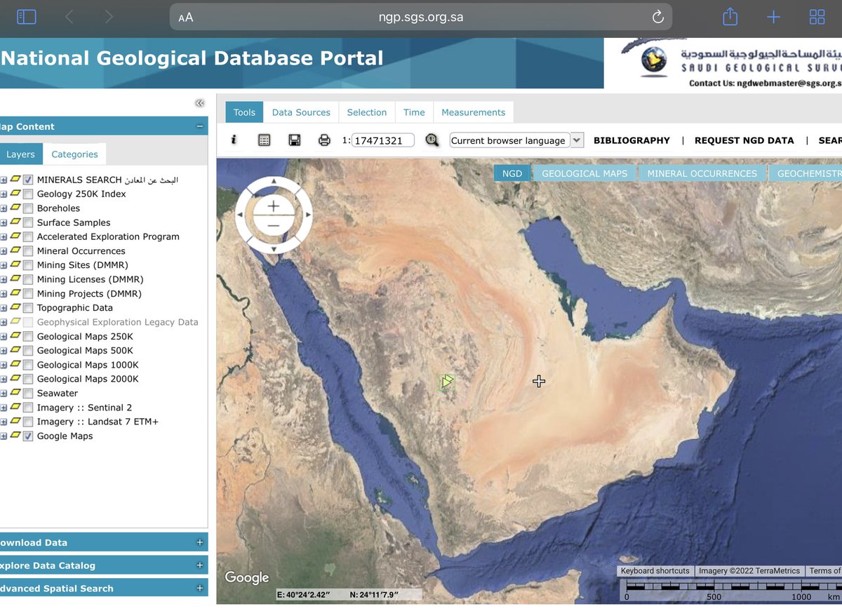Click the Safari address bar URL
Viewport: 842px width, 616px height.
click(x=421, y=17)
